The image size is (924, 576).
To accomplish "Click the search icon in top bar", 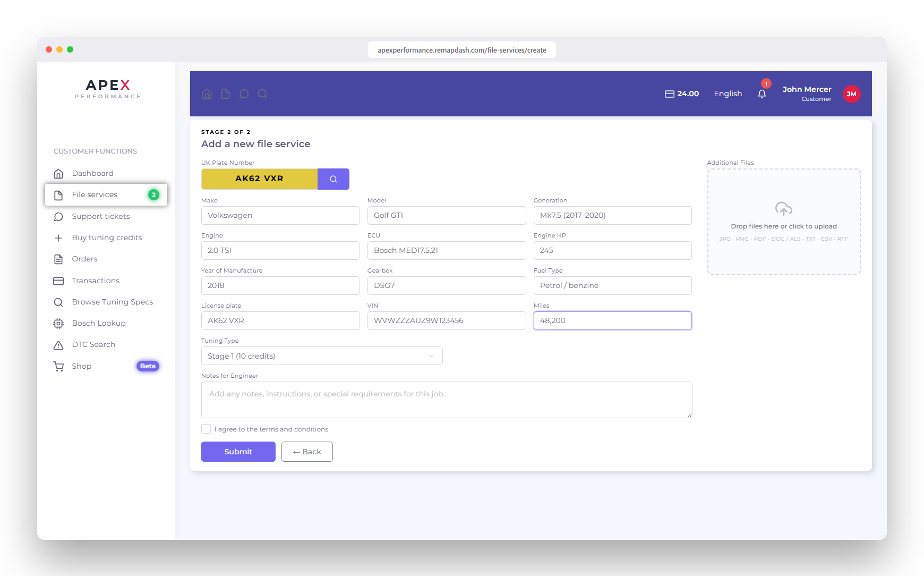I will coord(262,94).
